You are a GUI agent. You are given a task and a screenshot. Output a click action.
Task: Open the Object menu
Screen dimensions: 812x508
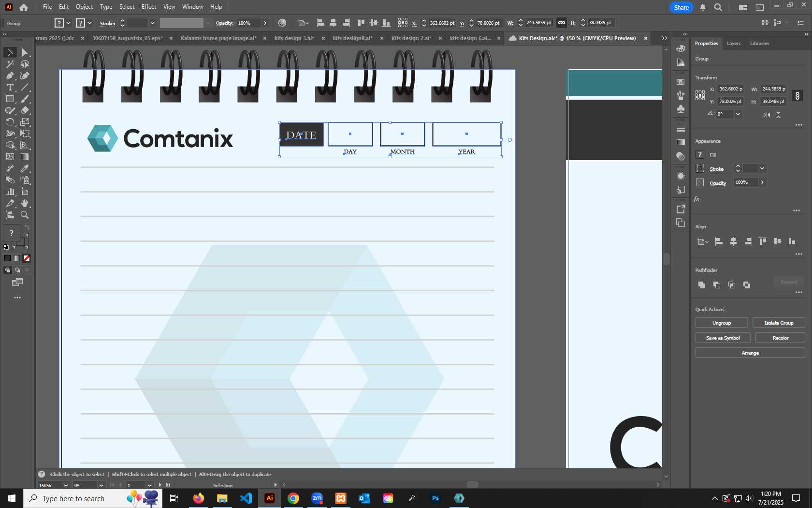pyautogui.click(x=84, y=7)
